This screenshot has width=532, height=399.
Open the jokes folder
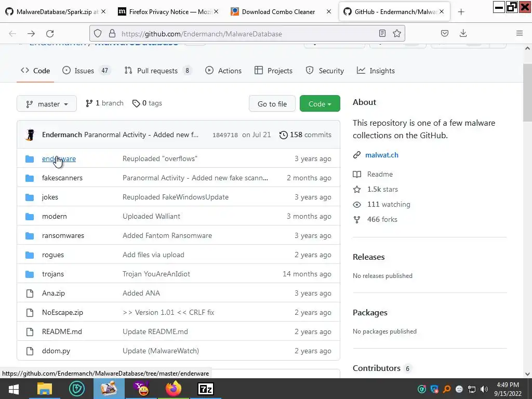(50, 197)
